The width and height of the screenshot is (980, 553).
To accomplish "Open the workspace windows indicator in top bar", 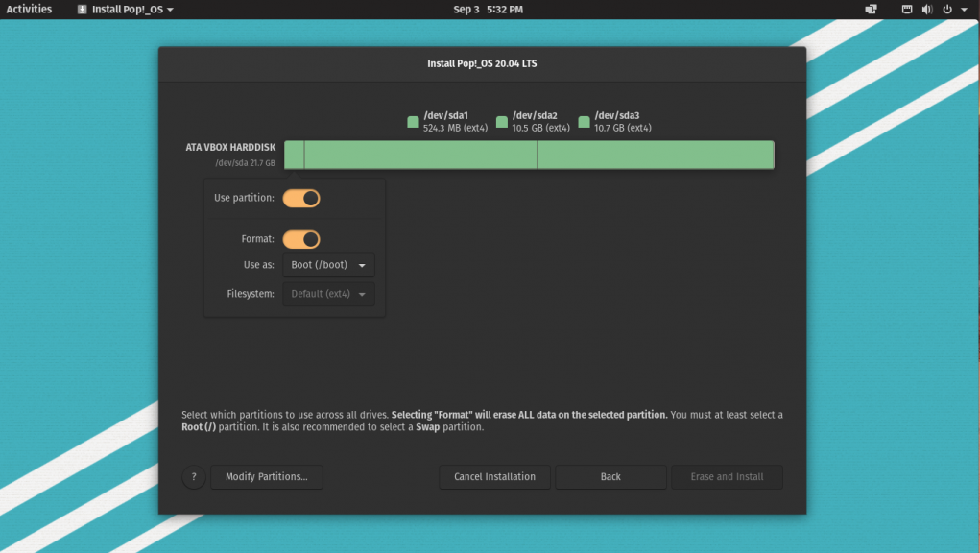I will pyautogui.click(x=872, y=10).
